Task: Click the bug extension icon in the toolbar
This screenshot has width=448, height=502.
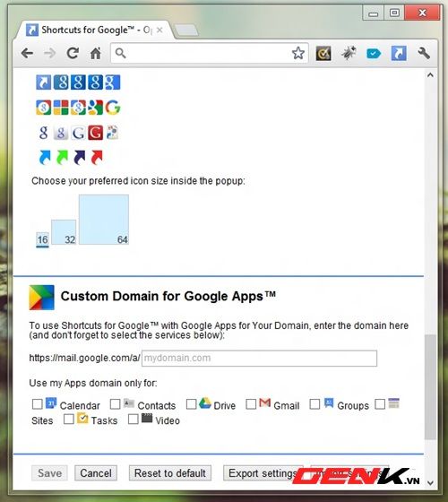Action: click(349, 53)
